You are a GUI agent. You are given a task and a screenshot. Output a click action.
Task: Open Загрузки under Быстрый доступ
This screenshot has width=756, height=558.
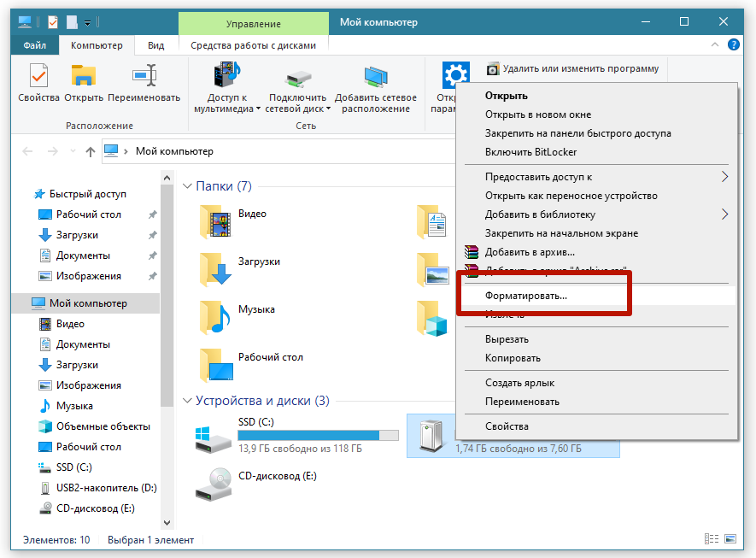pos(77,235)
